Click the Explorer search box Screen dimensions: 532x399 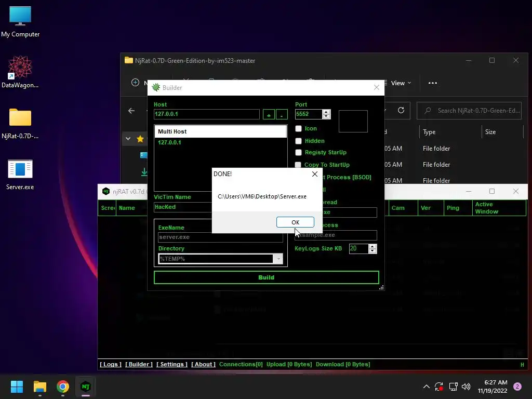pyautogui.click(x=469, y=111)
